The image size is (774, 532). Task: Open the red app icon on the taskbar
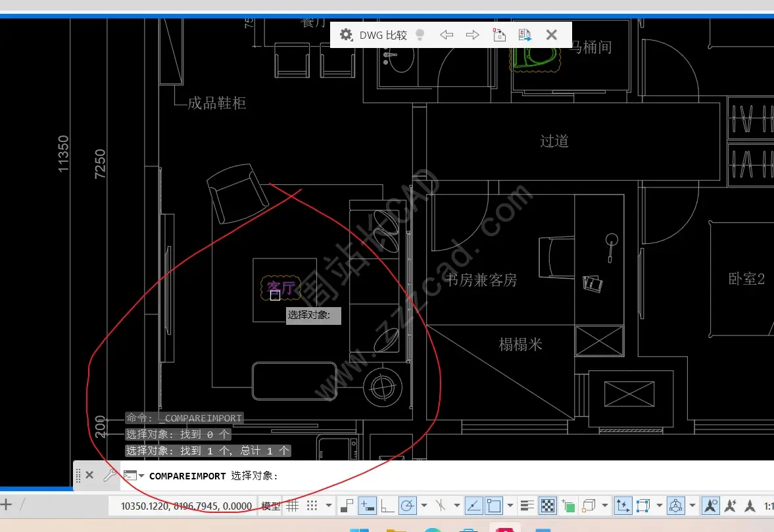point(504,528)
